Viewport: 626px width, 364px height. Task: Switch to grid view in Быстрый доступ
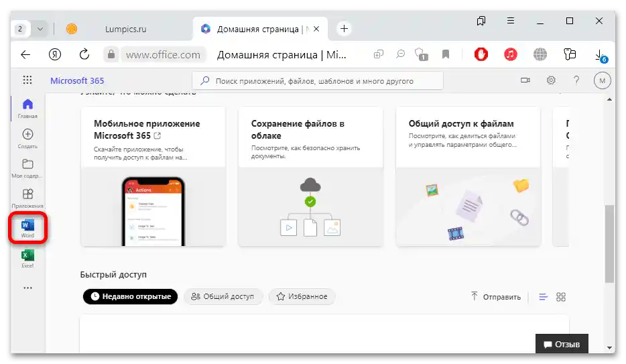561,296
